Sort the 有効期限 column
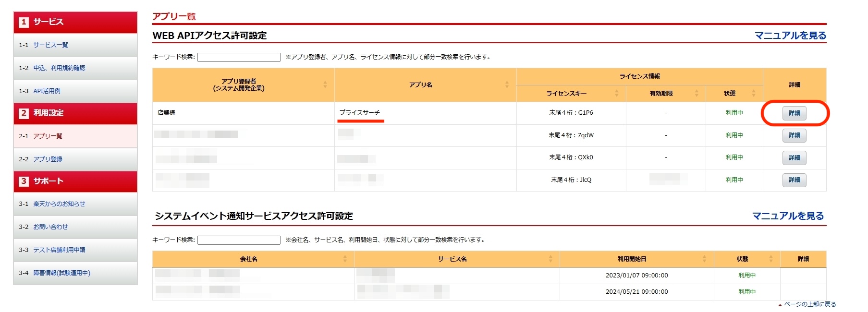 (x=697, y=94)
